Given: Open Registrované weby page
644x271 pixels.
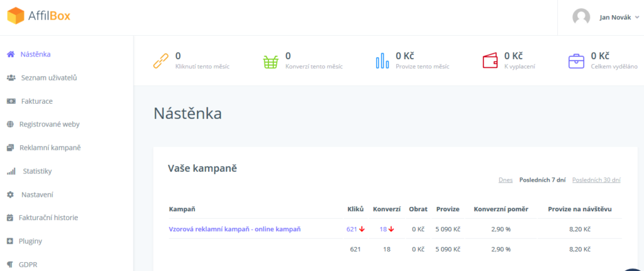Looking at the screenshot, I should (x=49, y=124).
